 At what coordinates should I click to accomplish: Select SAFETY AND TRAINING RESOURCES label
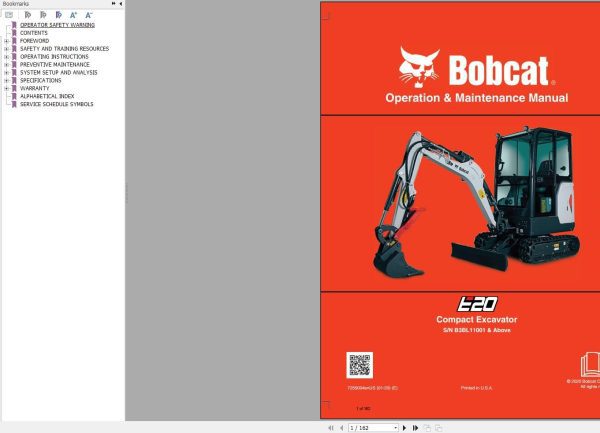coord(64,49)
